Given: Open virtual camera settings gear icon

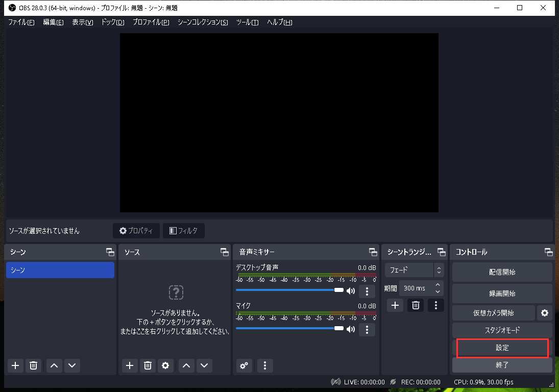Looking at the screenshot, I should (545, 313).
